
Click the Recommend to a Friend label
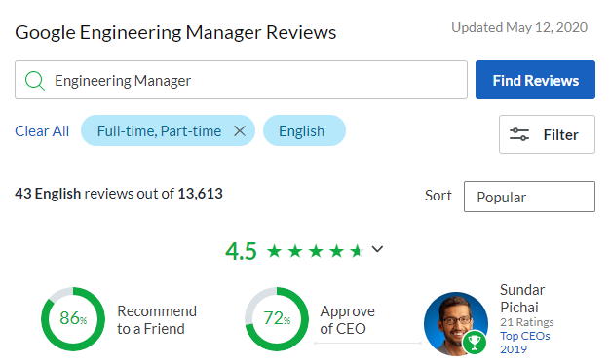click(157, 319)
